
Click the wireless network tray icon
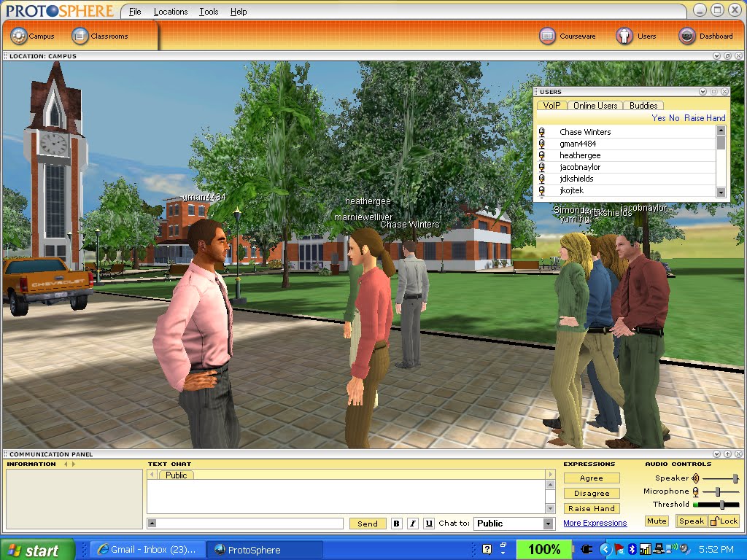coord(673,548)
